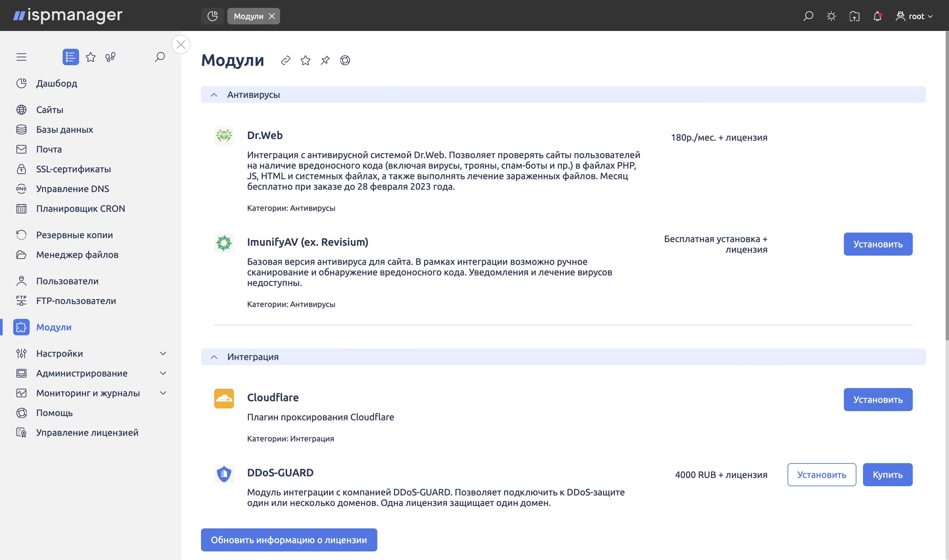Click Обновить информацию о лицензии
The image size is (949, 560).
289,540
